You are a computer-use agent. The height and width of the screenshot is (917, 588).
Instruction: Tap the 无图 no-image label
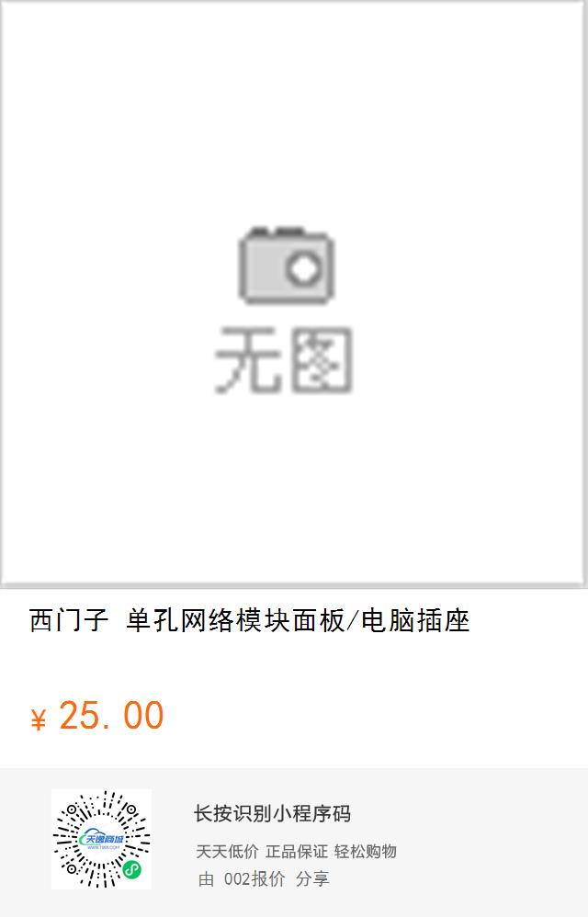[x=284, y=360]
